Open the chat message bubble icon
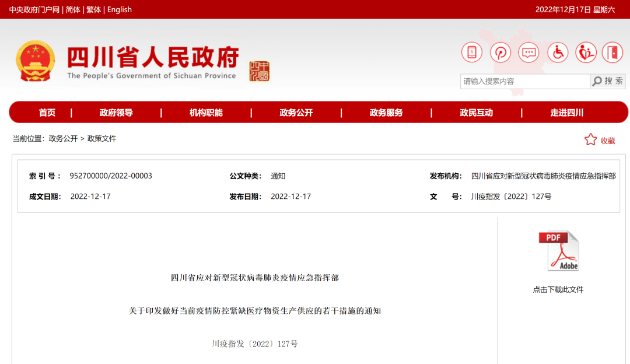Image resolution: width=630 pixels, height=364 pixels. coord(528,52)
